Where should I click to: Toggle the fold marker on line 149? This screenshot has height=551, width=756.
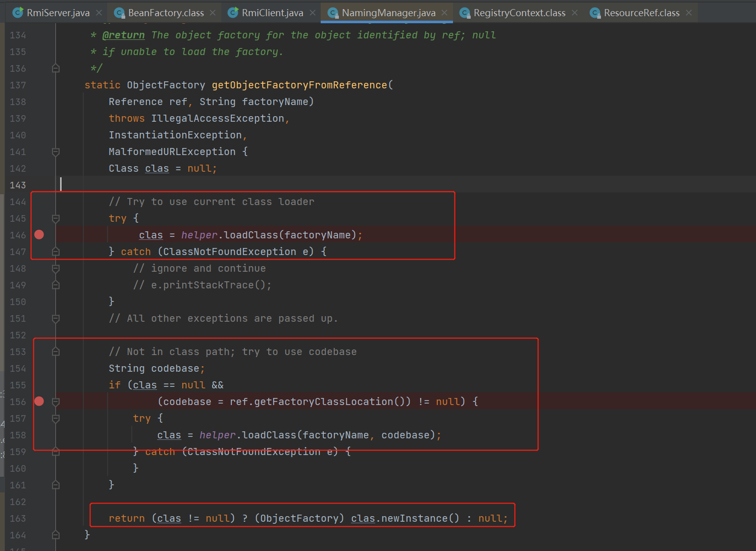56,285
